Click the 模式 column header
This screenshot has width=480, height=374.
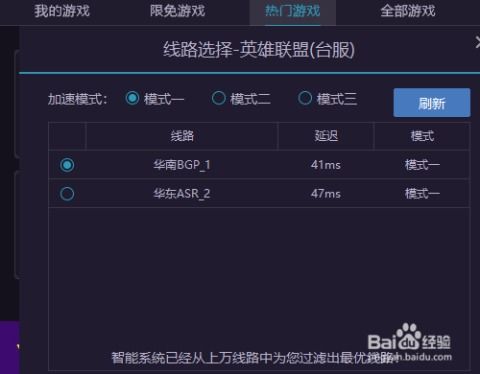[x=422, y=136]
